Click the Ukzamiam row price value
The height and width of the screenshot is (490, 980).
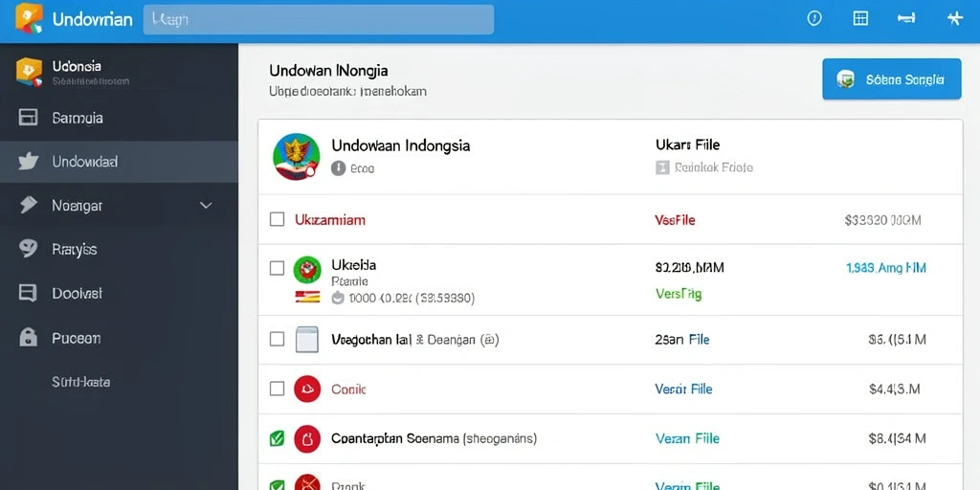pyautogui.click(x=882, y=220)
